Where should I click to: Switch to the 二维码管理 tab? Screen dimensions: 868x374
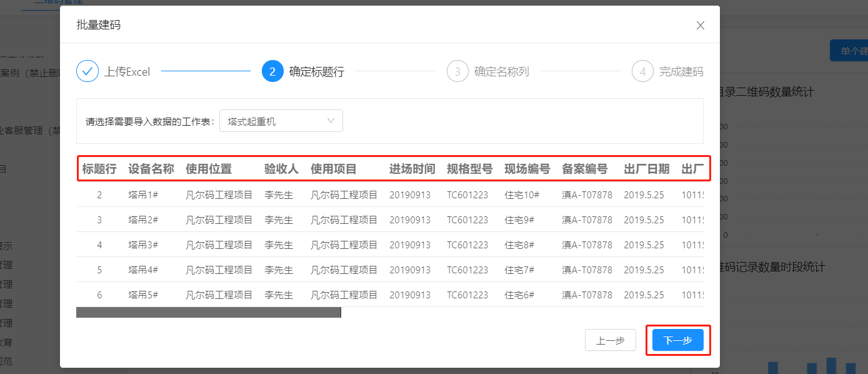[x=59, y=3]
